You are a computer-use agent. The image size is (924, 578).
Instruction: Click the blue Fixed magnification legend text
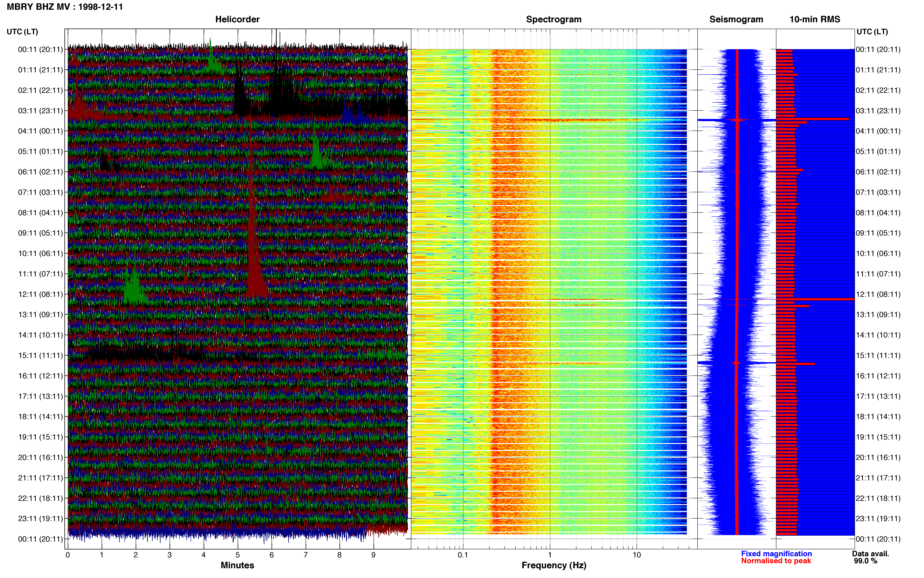[776, 554]
